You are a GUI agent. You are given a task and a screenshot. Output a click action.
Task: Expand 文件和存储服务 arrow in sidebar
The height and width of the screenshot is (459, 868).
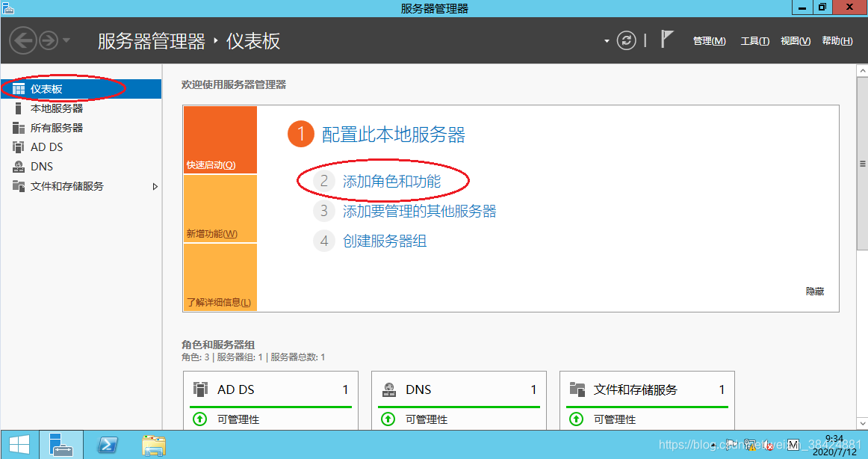coord(155,187)
